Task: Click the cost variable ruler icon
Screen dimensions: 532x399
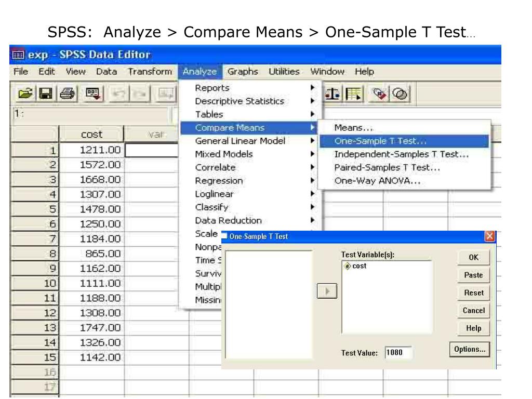Action: coord(347,266)
